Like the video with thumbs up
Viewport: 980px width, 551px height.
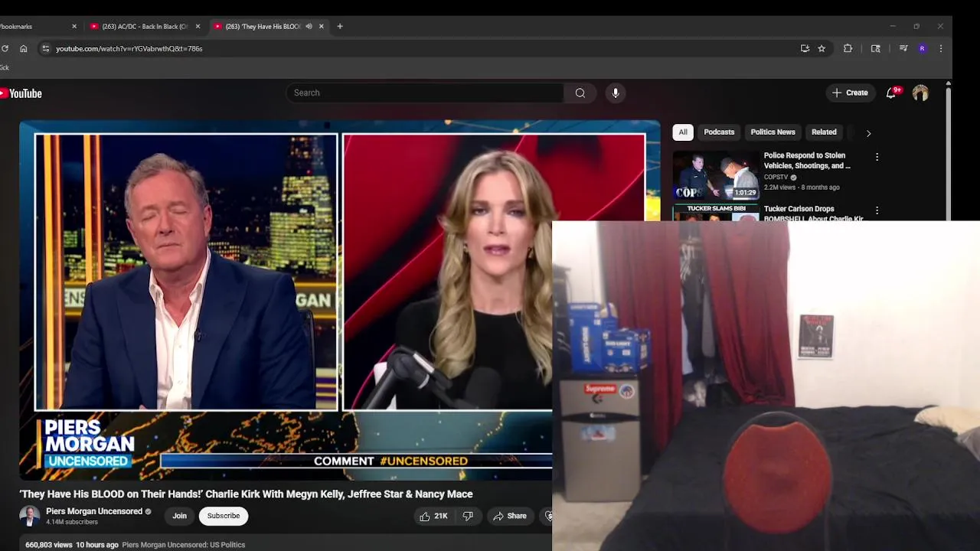pos(433,517)
